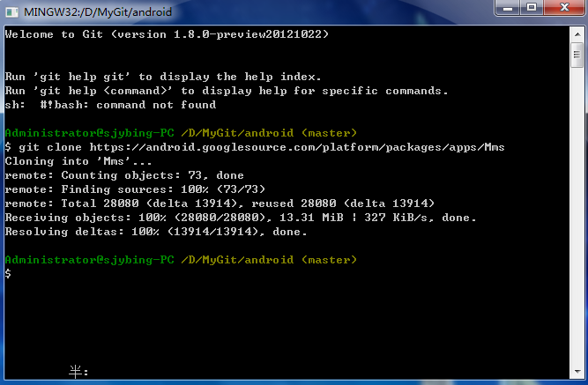This screenshot has width=588, height=385.
Task: Click the scrollbar up arrow
Action: (577, 34)
